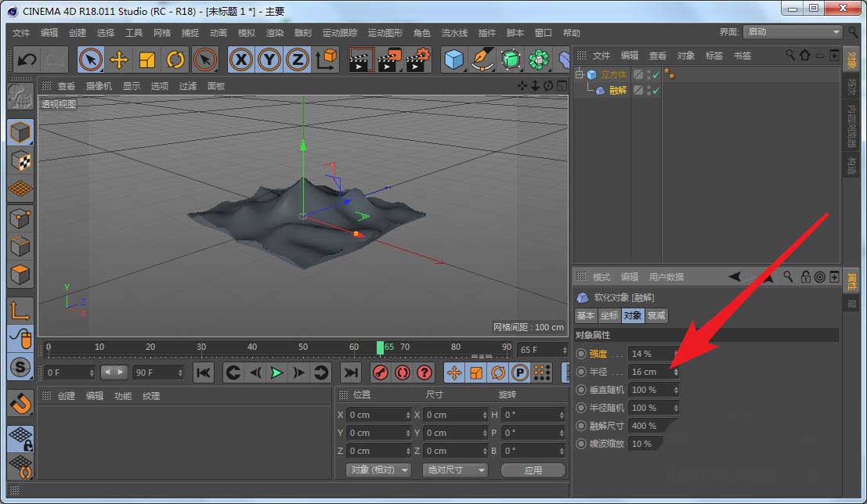Click the Undo arrow in the toolbar

(x=27, y=59)
